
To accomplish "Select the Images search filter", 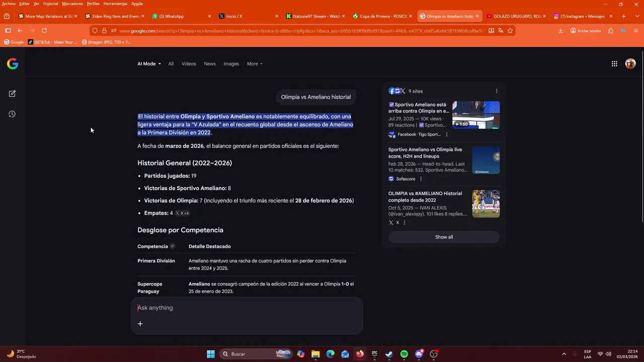I will click(231, 64).
